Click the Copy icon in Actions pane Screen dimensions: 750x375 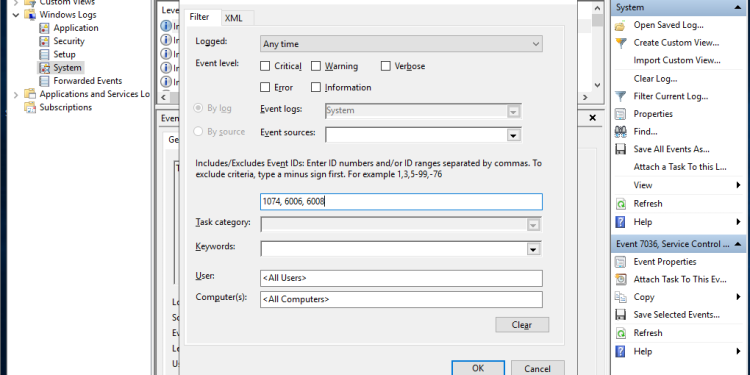pos(620,297)
